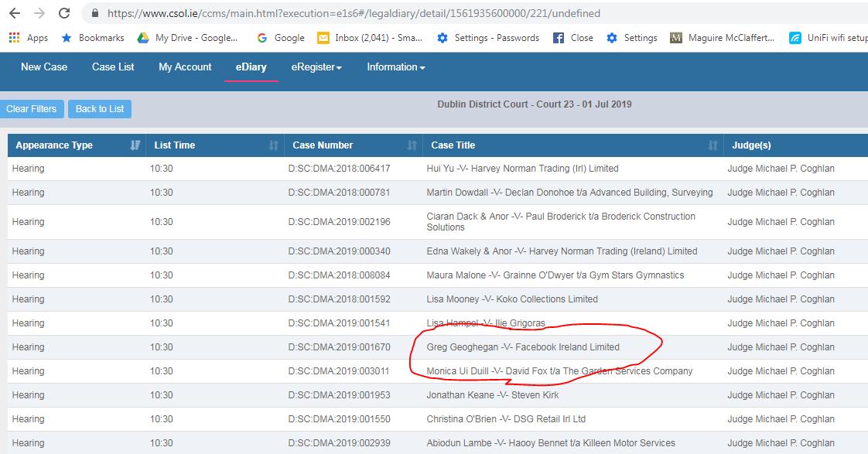The width and height of the screenshot is (868, 454).
Task: Sort by Case Number column icon
Action: point(412,145)
